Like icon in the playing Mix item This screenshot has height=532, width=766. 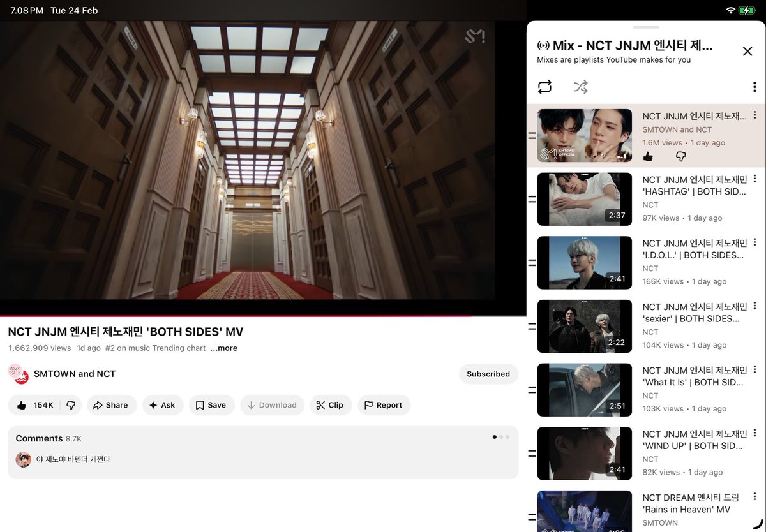(648, 156)
